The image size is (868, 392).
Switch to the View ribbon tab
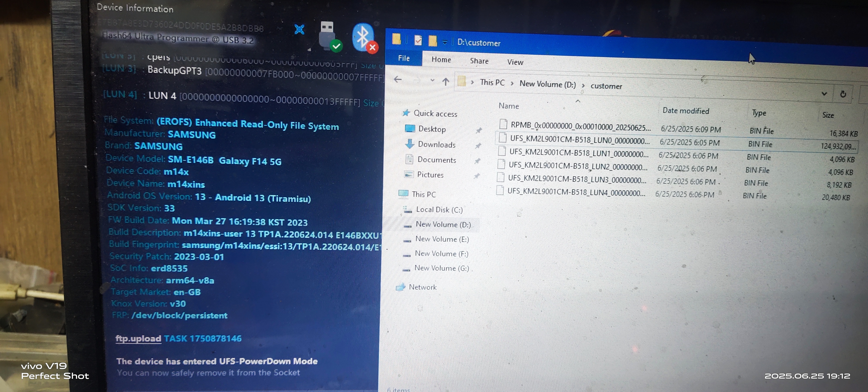(x=515, y=62)
